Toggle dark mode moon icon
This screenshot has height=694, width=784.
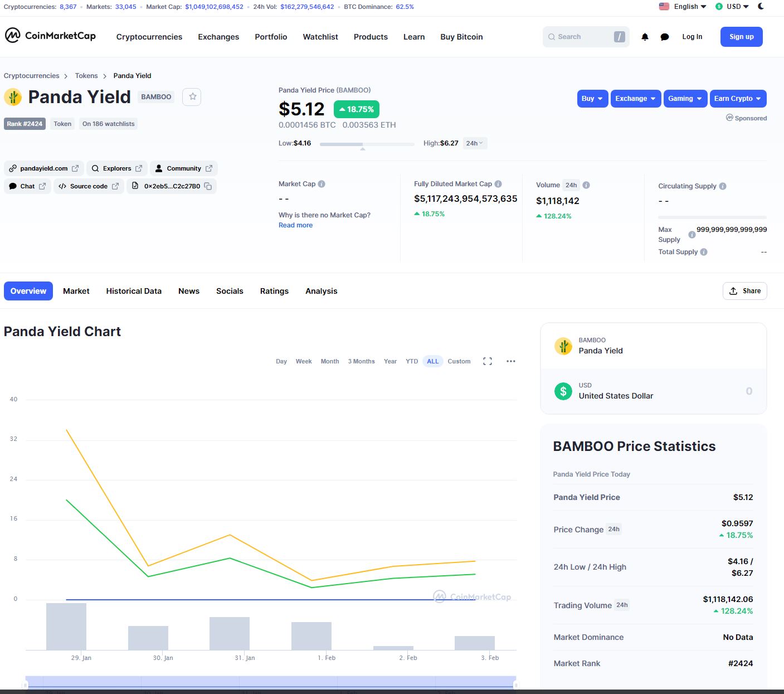[761, 7]
